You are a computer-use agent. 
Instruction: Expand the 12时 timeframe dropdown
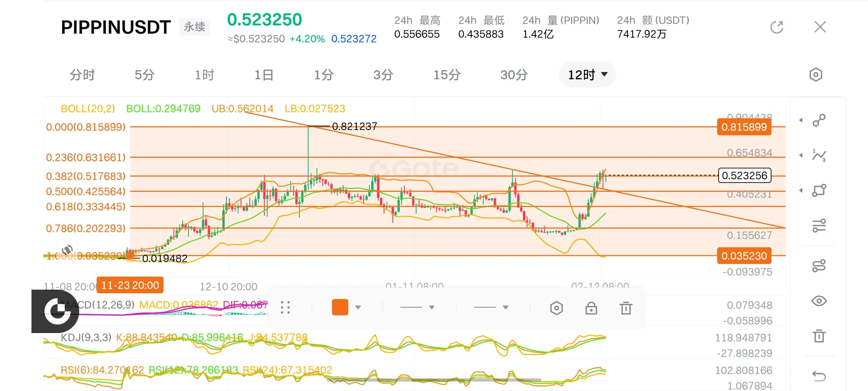[587, 75]
